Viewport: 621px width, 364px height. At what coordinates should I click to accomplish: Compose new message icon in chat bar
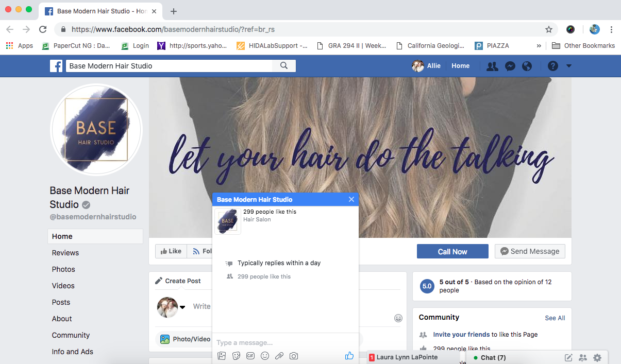click(x=568, y=358)
